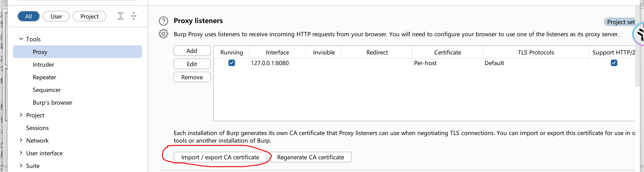The height and width of the screenshot is (172, 644).
Task: Click the TLS Protocols column header
Action: coord(536,52)
